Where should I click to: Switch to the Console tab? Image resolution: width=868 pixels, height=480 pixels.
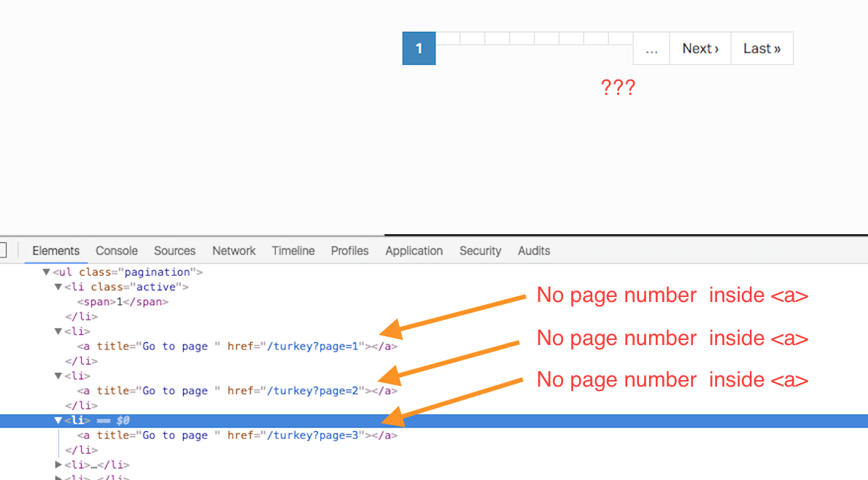(116, 251)
